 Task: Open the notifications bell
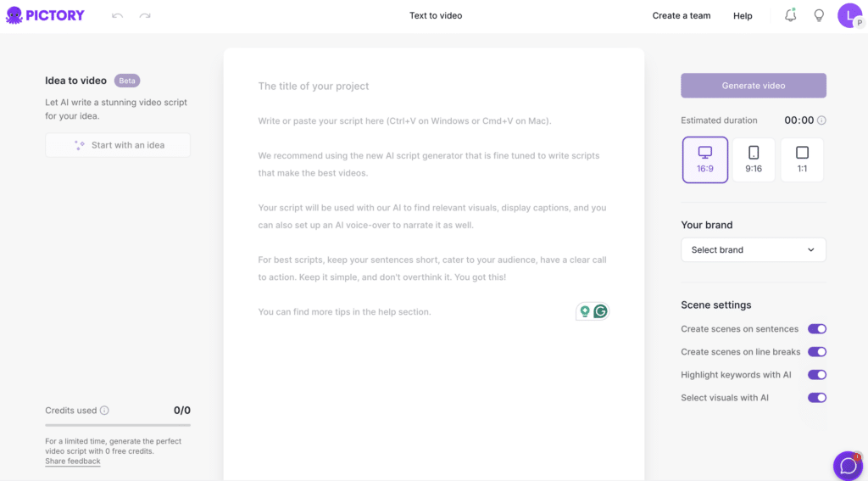coord(791,15)
